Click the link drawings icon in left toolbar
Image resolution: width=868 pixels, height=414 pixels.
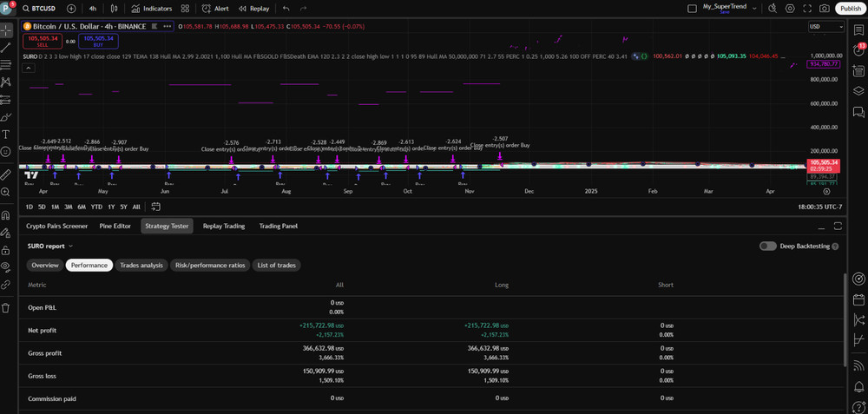point(6,285)
